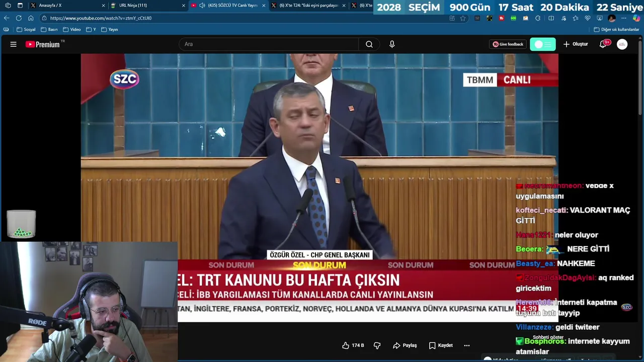Open the YouTube account avatar menu
The image size is (644, 362).
point(622,44)
